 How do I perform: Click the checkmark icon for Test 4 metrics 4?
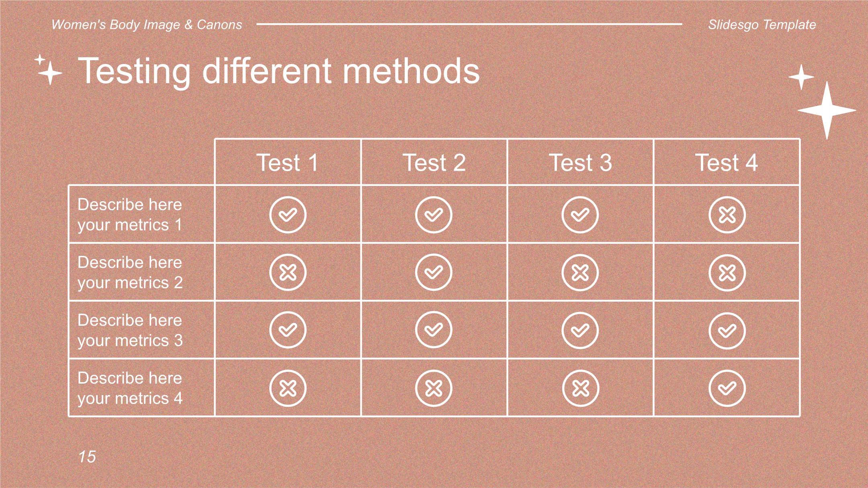(x=727, y=388)
